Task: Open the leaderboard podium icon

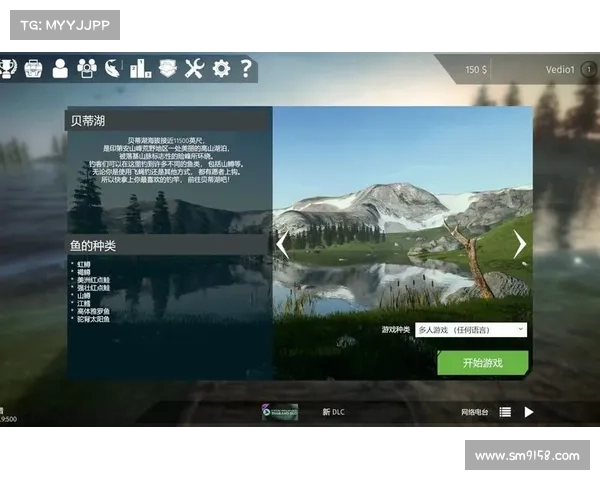Action: (x=140, y=69)
